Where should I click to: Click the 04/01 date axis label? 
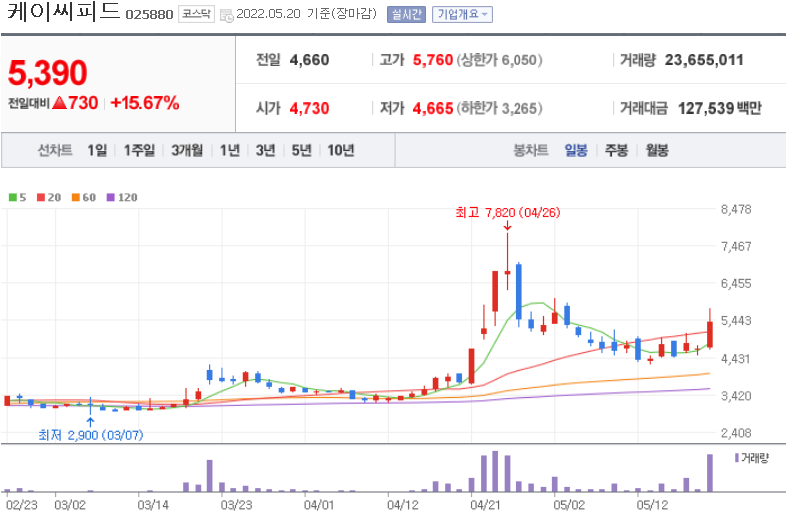pyautogui.click(x=319, y=504)
